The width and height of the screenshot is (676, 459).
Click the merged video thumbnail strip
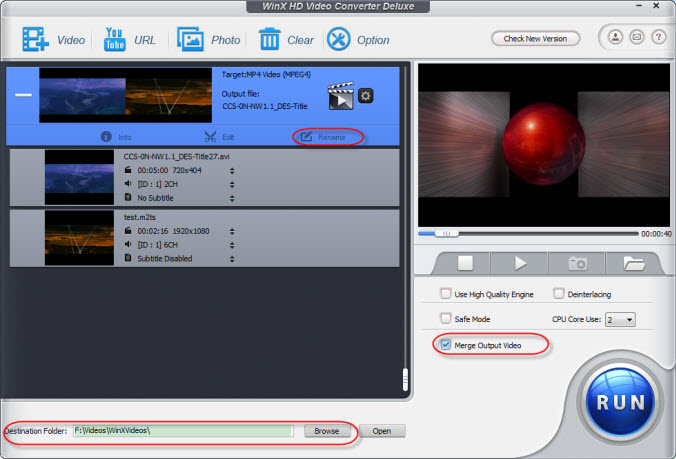coord(125,95)
